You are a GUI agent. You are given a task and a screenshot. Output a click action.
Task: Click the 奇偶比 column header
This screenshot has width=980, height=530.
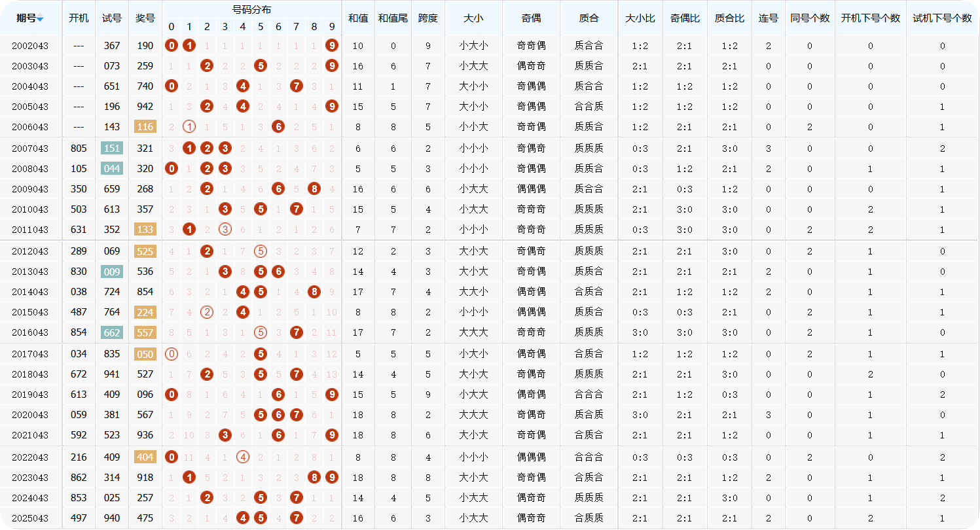tap(685, 18)
